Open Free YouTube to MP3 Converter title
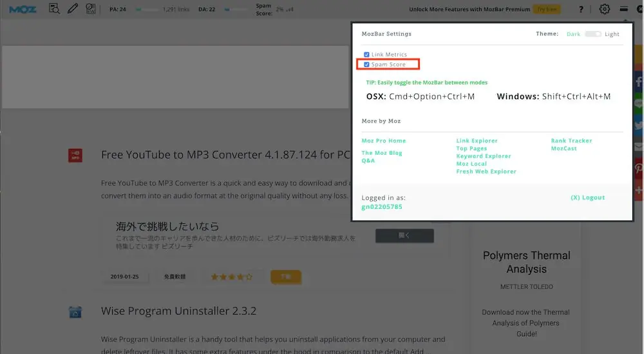644x354 pixels. coord(226,155)
